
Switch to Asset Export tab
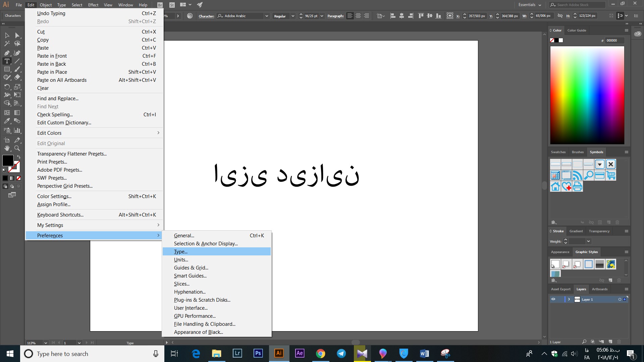560,289
